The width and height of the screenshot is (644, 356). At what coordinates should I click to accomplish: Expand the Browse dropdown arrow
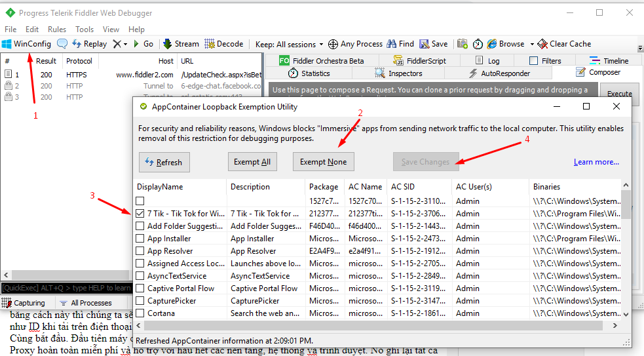coord(532,45)
